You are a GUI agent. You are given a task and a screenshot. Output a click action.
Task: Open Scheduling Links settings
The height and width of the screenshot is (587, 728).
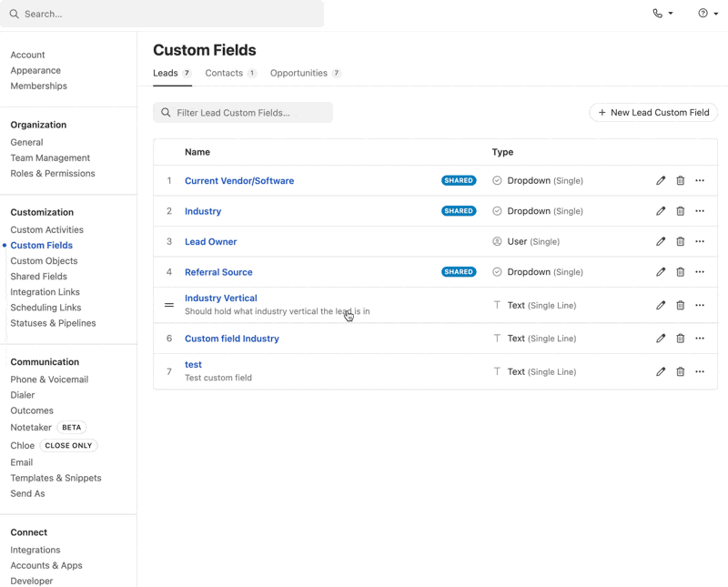point(46,308)
